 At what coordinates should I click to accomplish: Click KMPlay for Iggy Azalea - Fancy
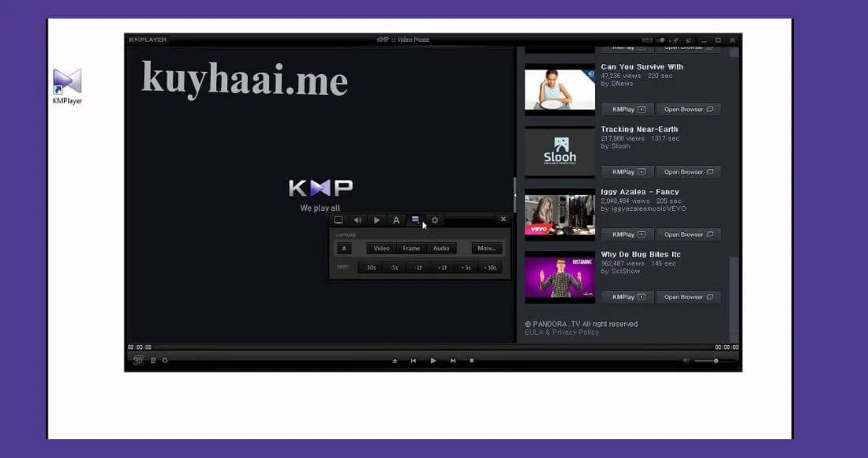[627, 235]
